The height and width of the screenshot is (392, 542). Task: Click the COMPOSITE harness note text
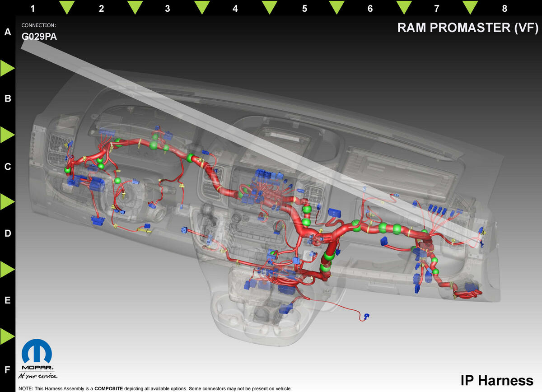point(155,388)
